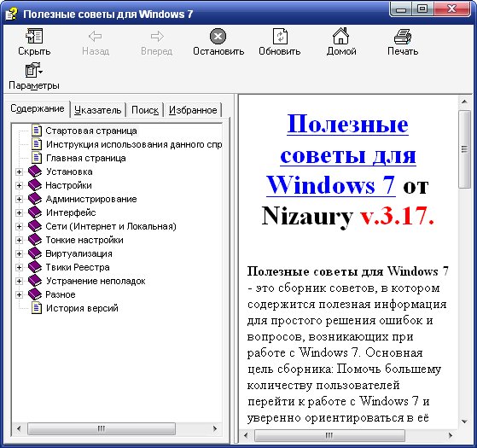The image size is (477, 448).
Task: Click the topic pane vertical scrollbar thumb
Action: click(464, 149)
